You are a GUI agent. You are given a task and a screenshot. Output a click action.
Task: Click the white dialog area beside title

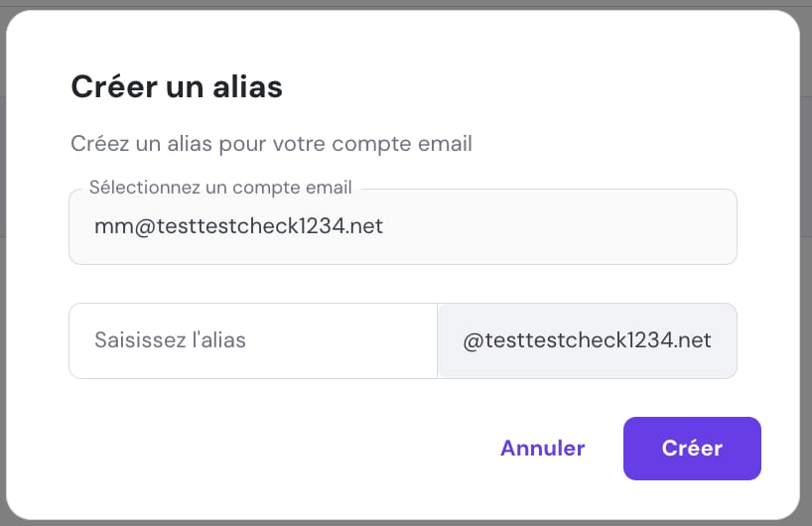(x=536, y=86)
